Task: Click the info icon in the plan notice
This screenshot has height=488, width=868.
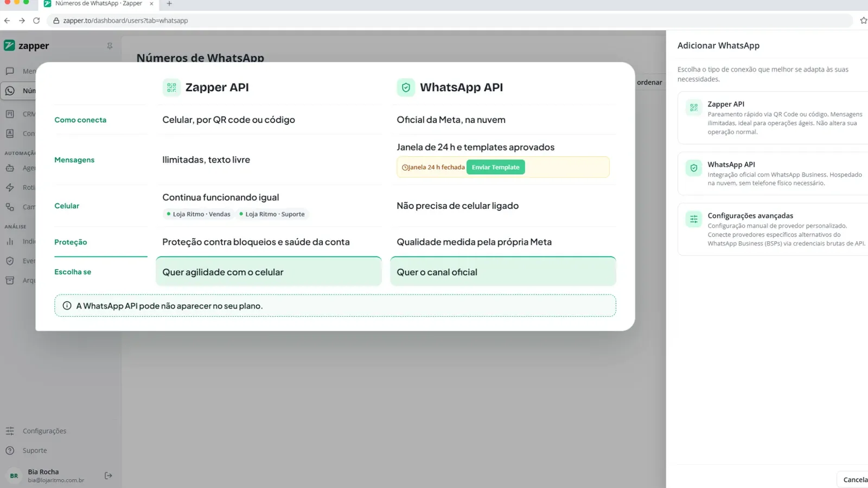Action: [x=67, y=306]
